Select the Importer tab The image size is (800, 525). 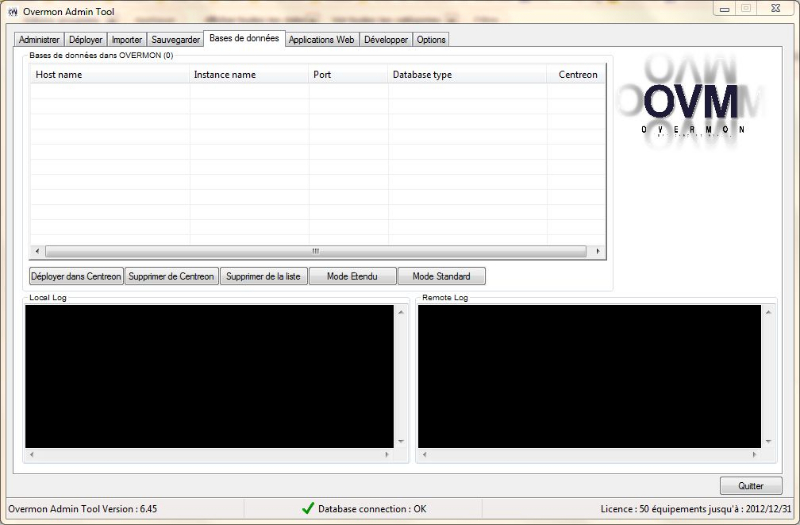(x=127, y=39)
